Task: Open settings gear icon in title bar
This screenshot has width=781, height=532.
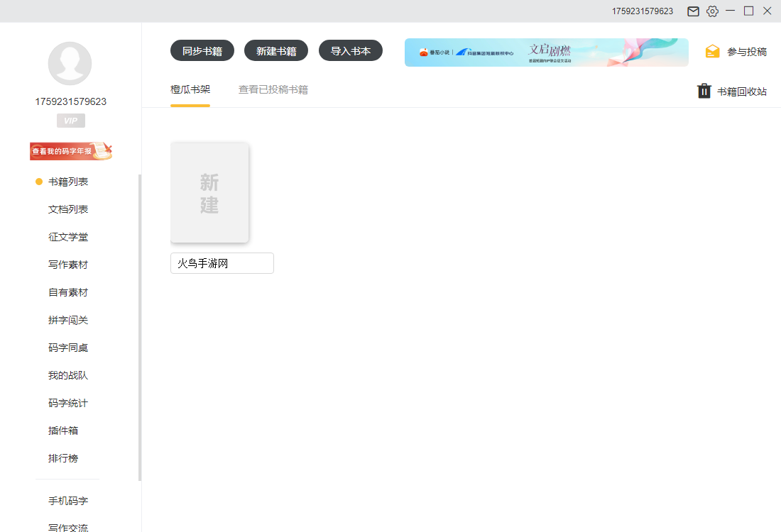Action: tap(712, 11)
